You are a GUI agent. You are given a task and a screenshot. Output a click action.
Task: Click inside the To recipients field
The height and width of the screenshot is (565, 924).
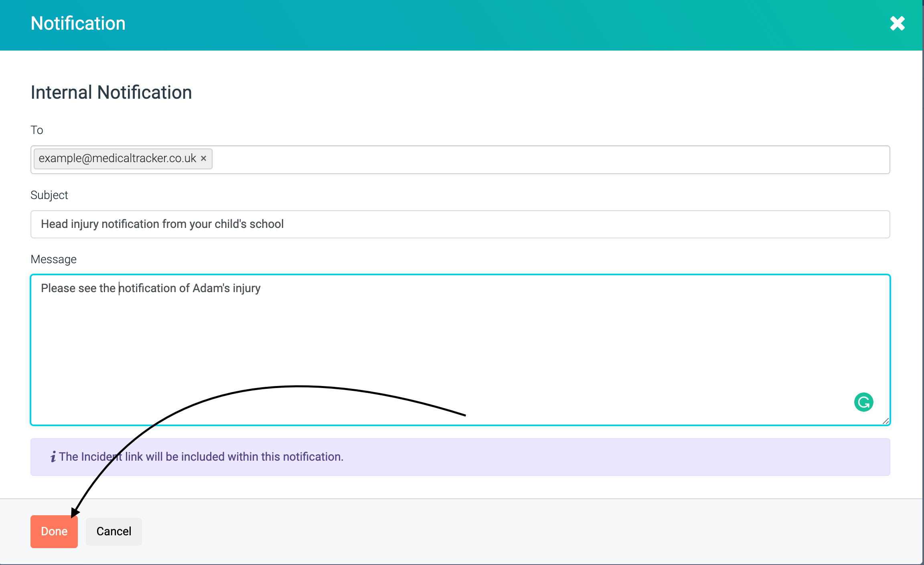(x=481, y=159)
